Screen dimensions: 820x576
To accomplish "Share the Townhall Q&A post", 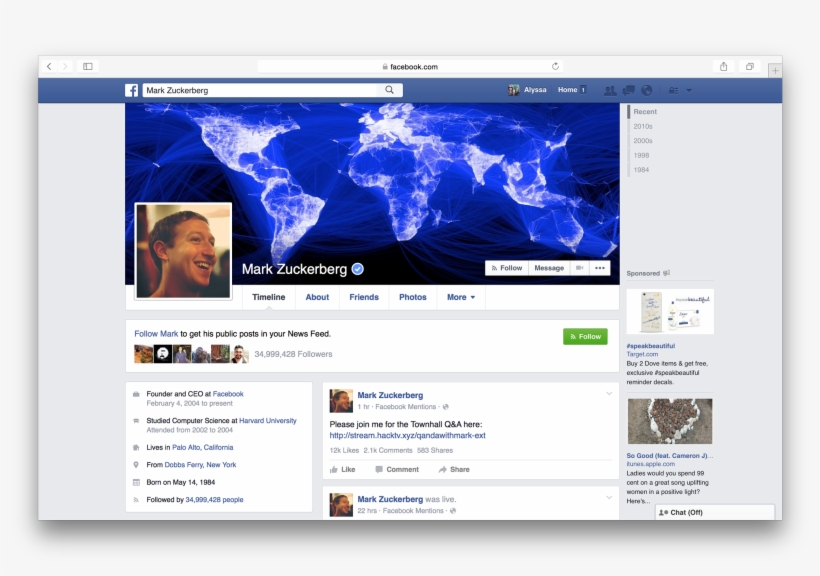I will (x=454, y=469).
